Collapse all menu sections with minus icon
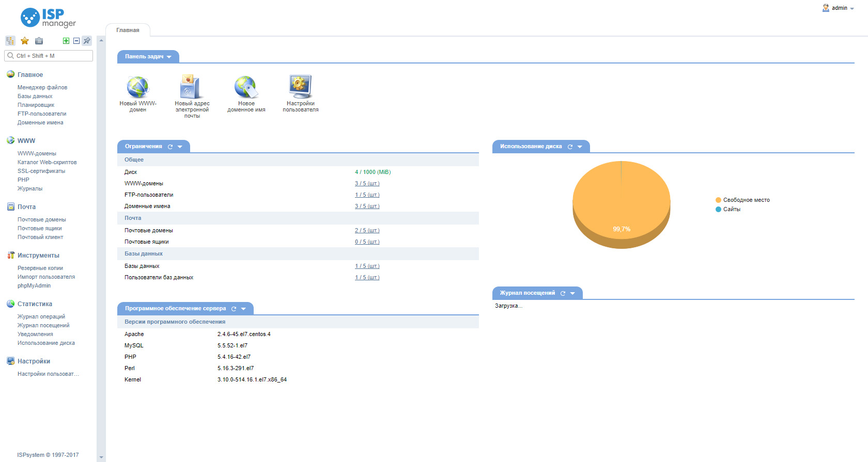868x462 pixels. tap(76, 41)
